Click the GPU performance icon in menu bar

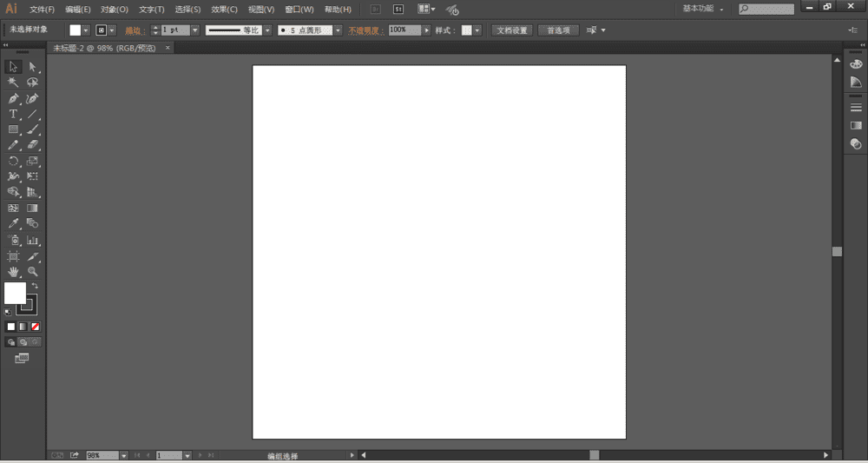[x=452, y=10]
